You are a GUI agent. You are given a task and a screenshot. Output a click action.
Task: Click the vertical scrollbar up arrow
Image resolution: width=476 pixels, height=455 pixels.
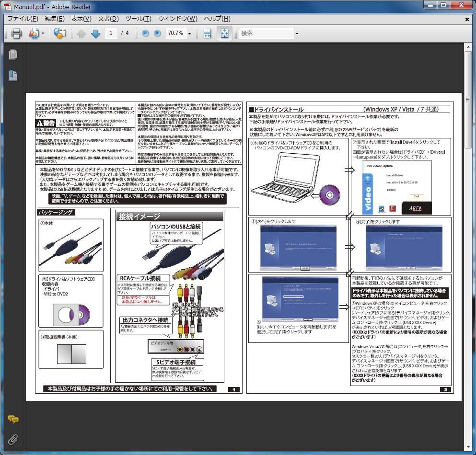[x=468, y=47]
